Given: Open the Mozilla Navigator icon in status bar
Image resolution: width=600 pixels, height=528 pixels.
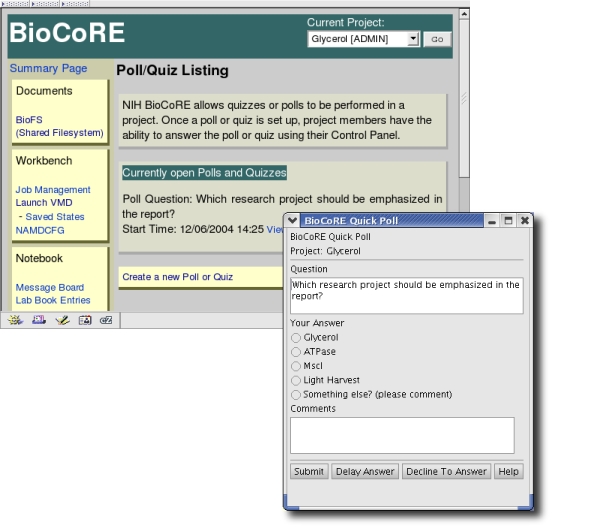Looking at the screenshot, I should pos(15,320).
